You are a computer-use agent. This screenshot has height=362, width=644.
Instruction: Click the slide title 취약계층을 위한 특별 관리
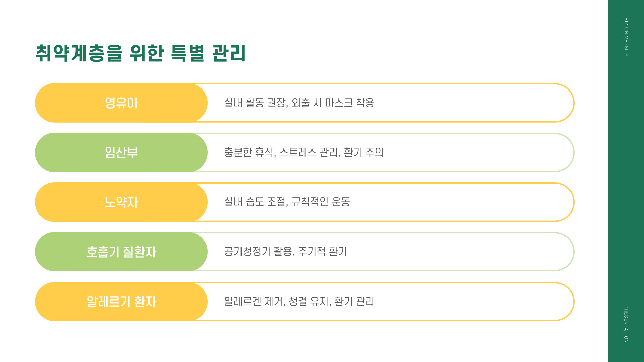(141, 53)
